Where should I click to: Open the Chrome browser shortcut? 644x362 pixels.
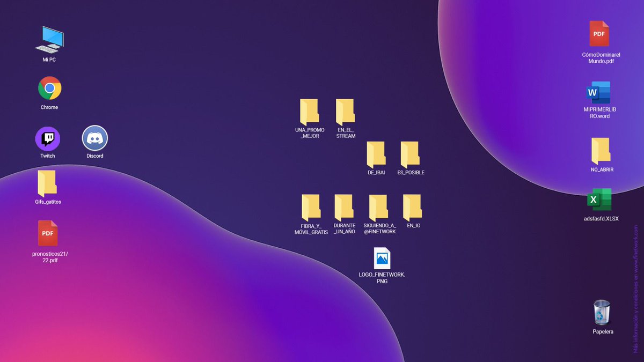(49, 88)
